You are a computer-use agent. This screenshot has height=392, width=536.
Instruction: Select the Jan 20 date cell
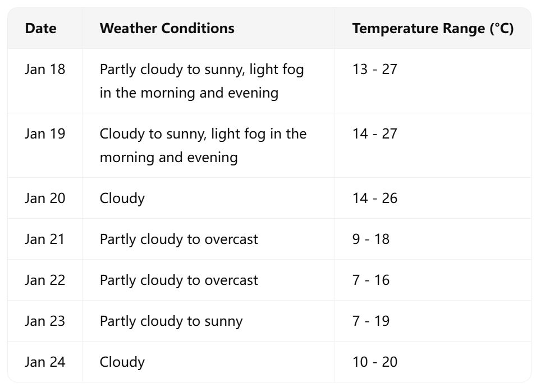[45, 198]
